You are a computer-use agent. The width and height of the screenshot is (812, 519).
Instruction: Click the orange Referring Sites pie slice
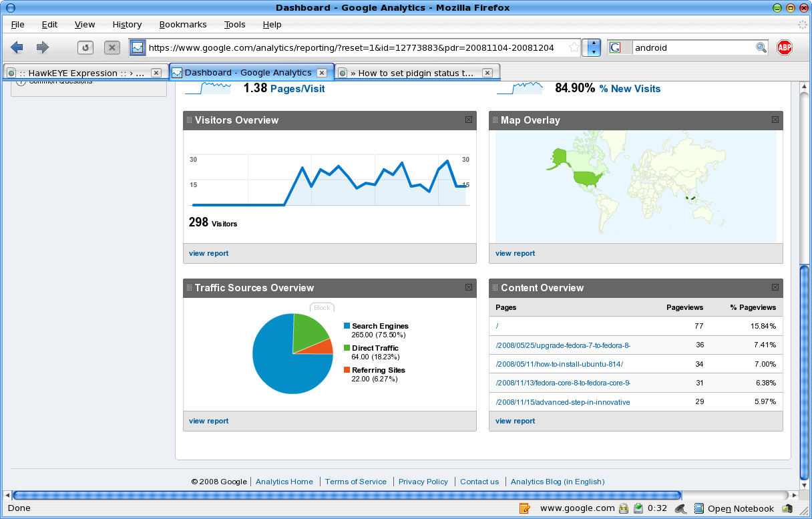click(x=322, y=347)
